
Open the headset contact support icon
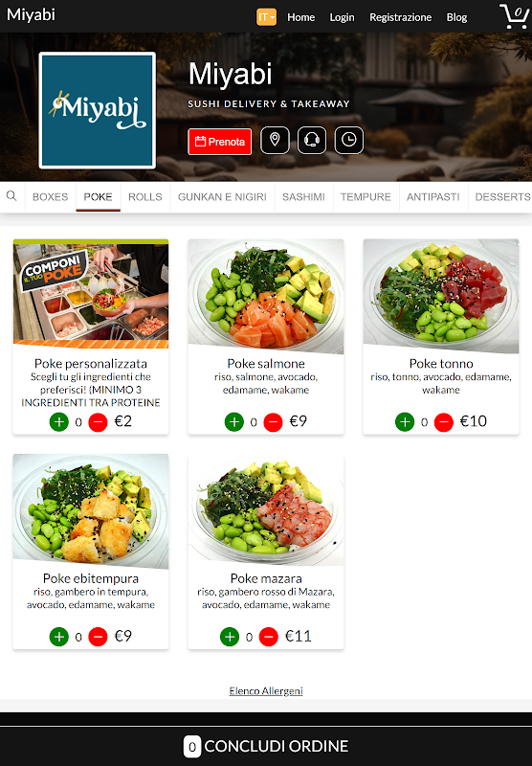[312, 141]
